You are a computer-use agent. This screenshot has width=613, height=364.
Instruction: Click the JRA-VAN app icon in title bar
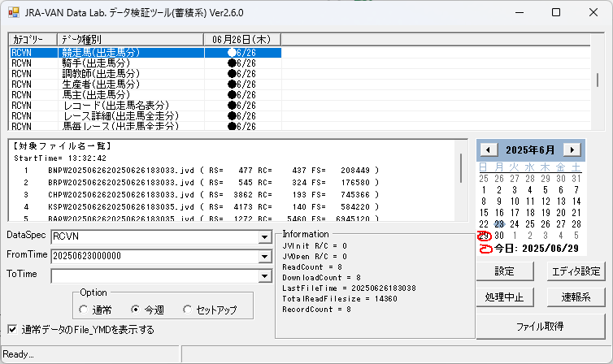[13, 12]
